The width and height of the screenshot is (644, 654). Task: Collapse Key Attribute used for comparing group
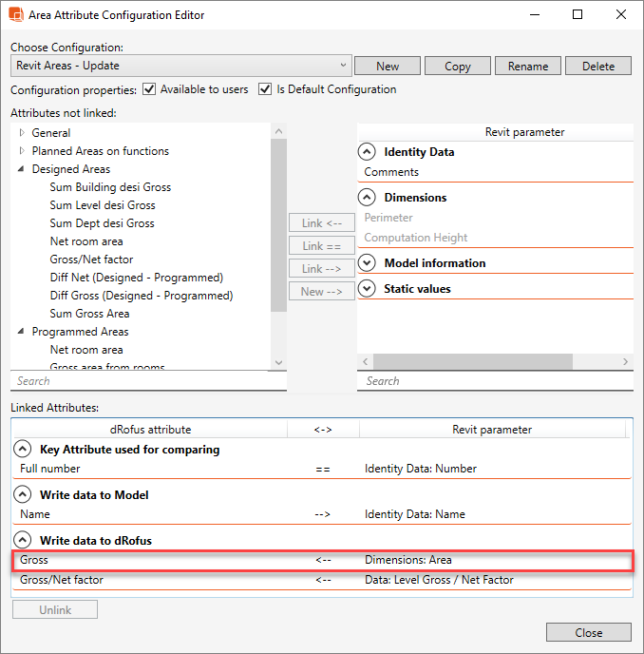[23, 450]
